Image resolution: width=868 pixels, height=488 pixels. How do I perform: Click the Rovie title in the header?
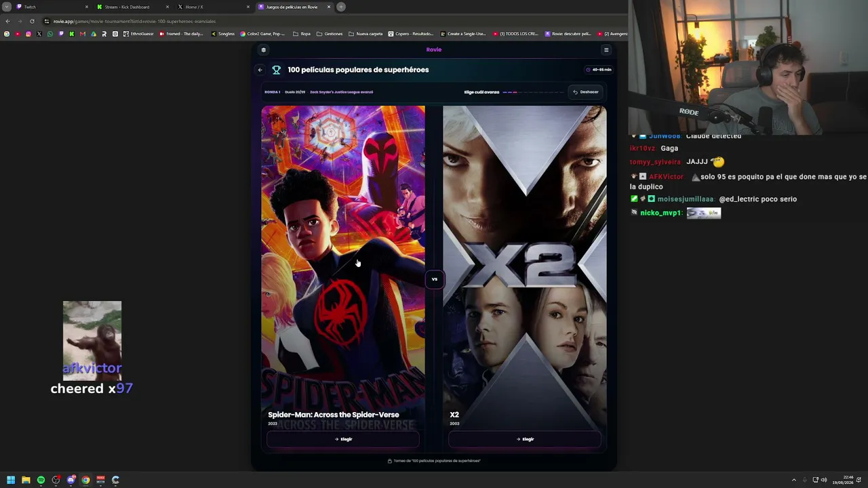tap(434, 49)
